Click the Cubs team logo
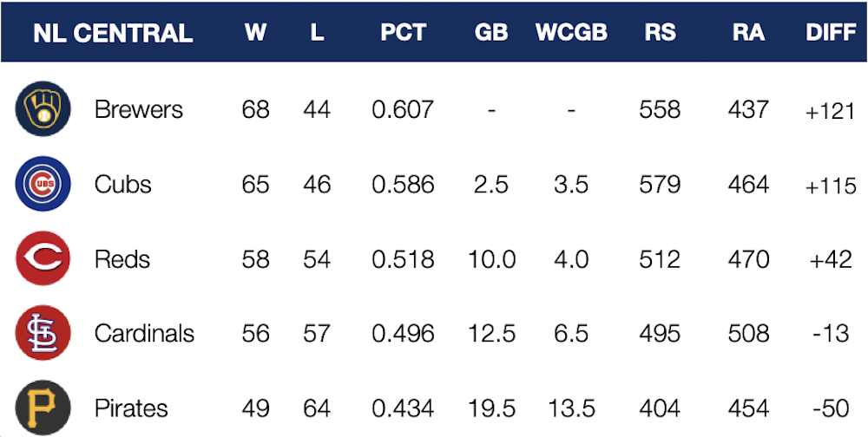The width and height of the screenshot is (868, 437). pyautogui.click(x=41, y=185)
